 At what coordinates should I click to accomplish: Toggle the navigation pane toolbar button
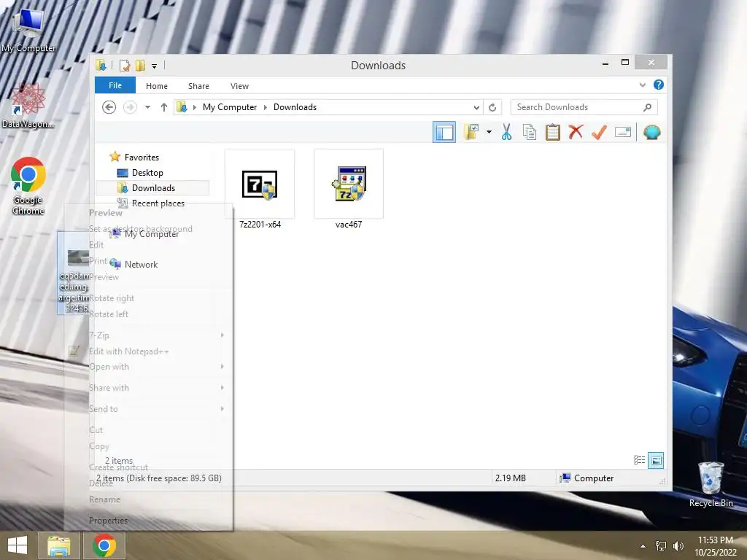coord(444,132)
